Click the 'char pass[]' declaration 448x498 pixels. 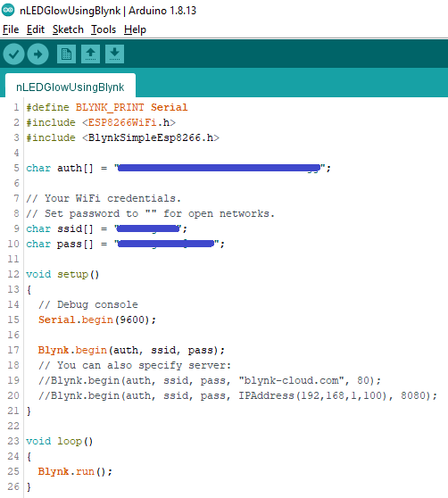(x=125, y=244)
